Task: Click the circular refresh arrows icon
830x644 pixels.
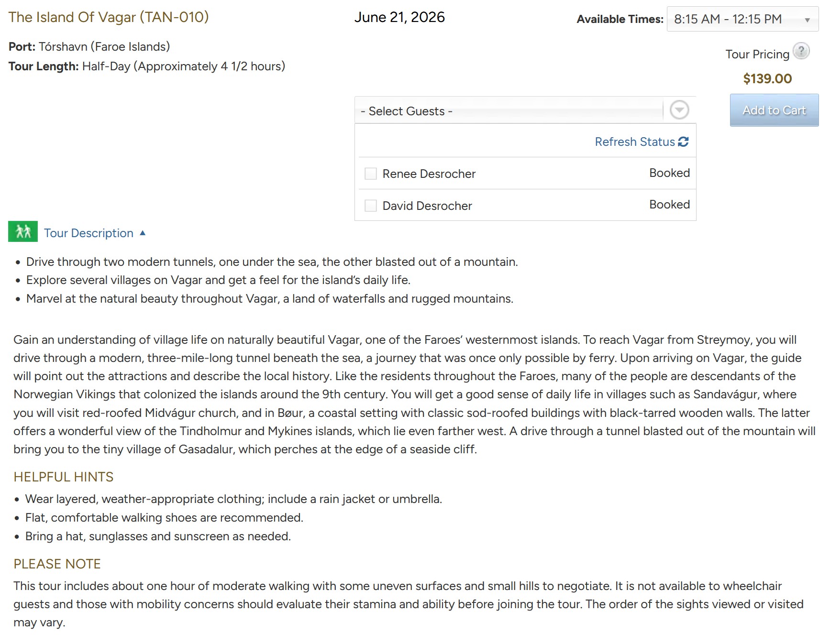Action: click(683, 142)
